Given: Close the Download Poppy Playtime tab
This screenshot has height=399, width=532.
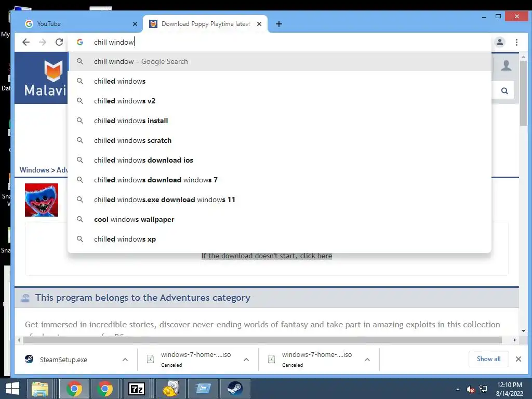Looking at the screenshot, I should (259, 24).
